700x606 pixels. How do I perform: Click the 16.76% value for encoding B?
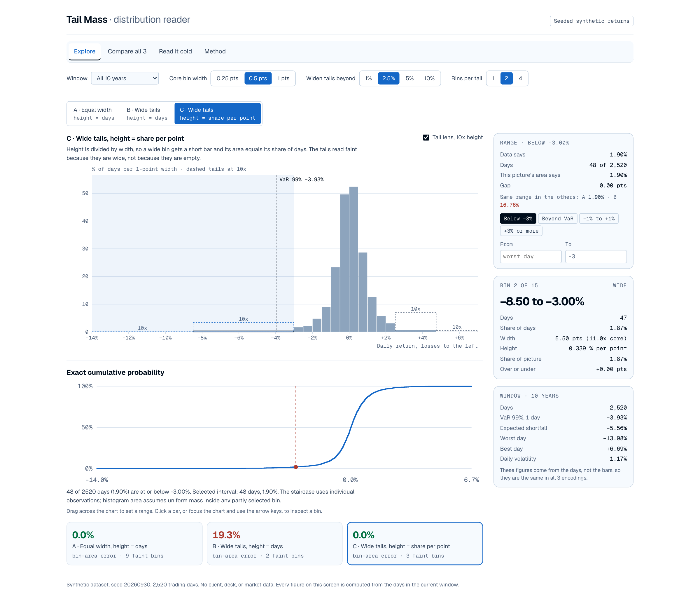click(509, 205)
